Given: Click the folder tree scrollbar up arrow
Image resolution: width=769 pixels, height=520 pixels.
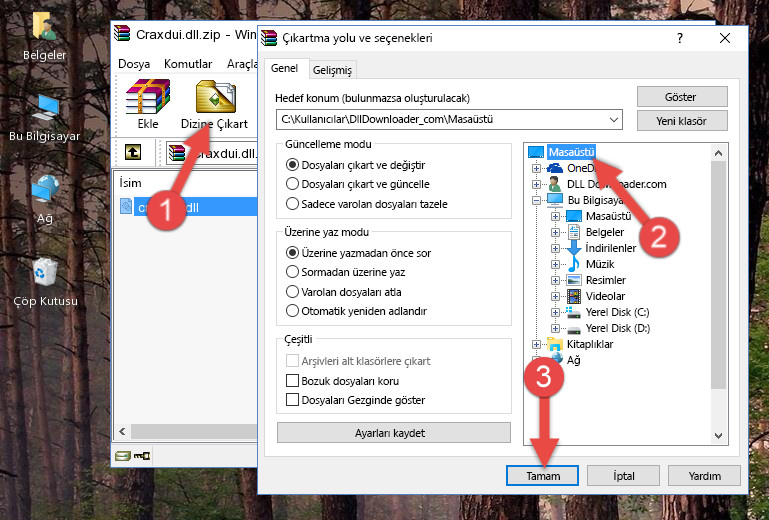Looking at the screenshot, I should pos(718,153).
